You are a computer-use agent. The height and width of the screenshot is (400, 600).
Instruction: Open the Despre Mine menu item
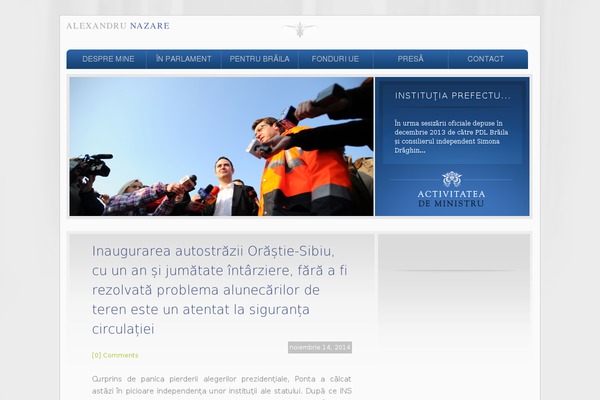(108, 59)
